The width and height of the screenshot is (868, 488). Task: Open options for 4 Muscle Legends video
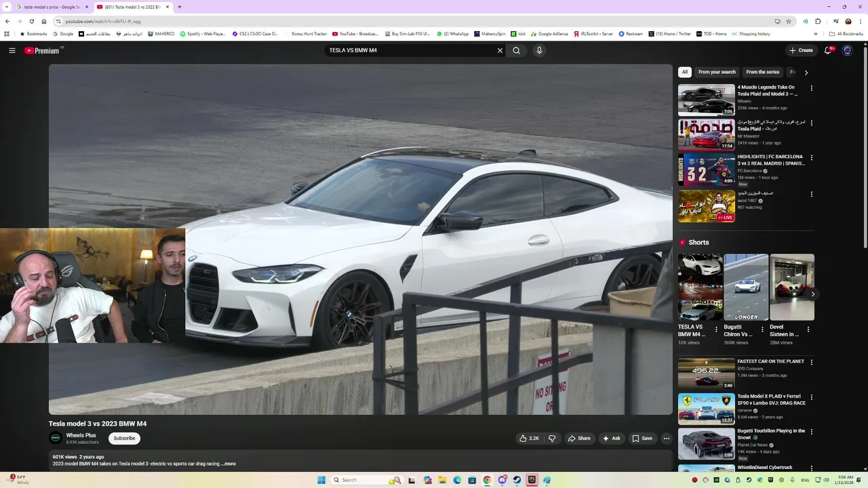click(x=811, y=88)
